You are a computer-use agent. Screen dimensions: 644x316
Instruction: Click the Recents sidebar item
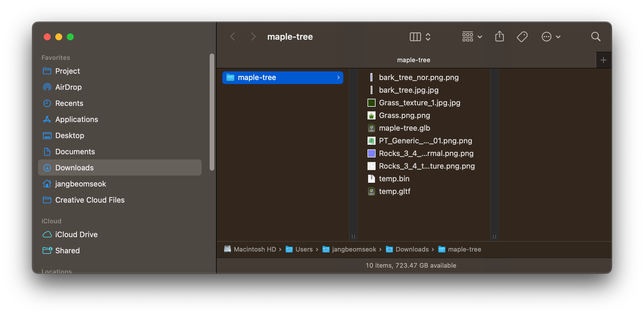point(69,103)
